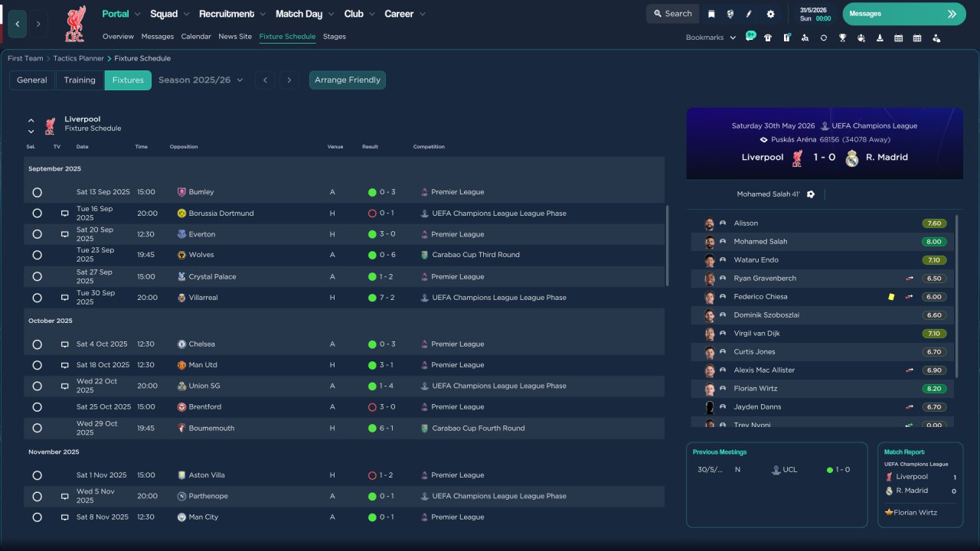Click the Tactics Planner breadcrumb link

(79, 58)
